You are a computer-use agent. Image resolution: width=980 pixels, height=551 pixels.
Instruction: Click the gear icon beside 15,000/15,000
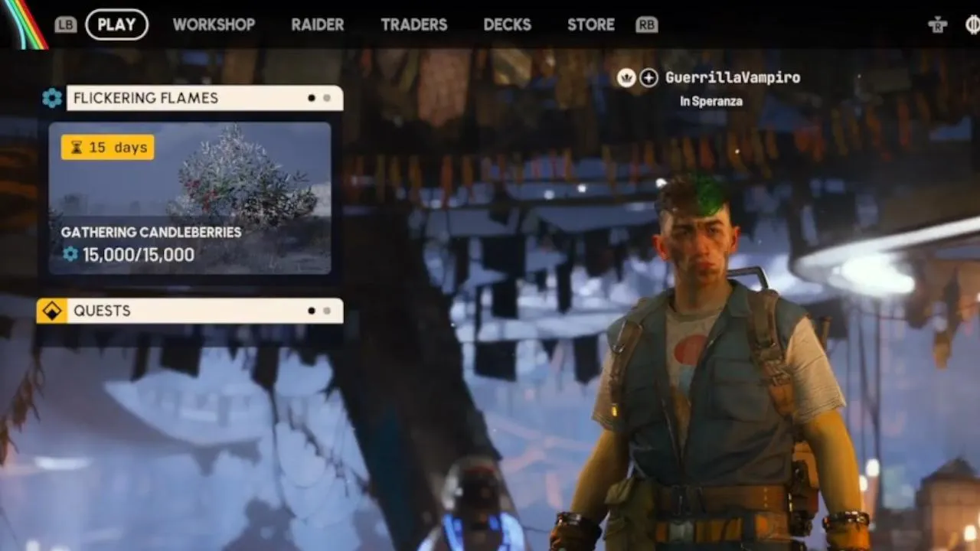point(70,254)
